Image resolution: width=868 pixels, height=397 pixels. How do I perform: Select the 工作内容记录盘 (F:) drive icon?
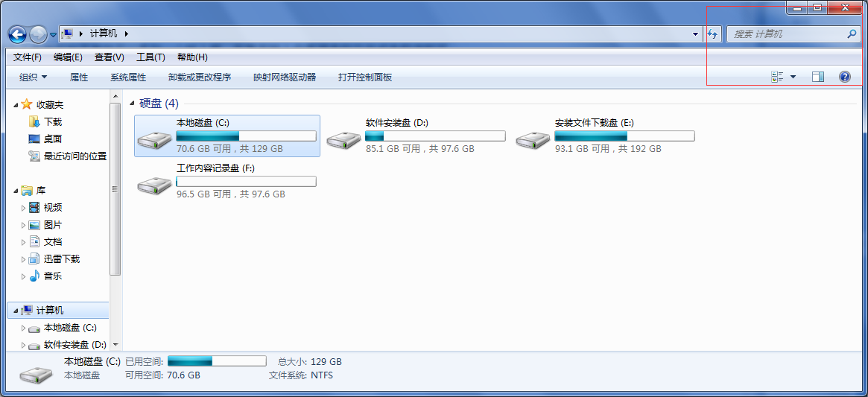(x=155, y=185)
